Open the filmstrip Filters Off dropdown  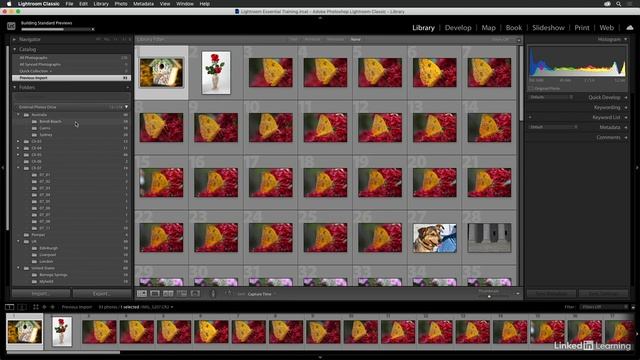pos(604,307)
